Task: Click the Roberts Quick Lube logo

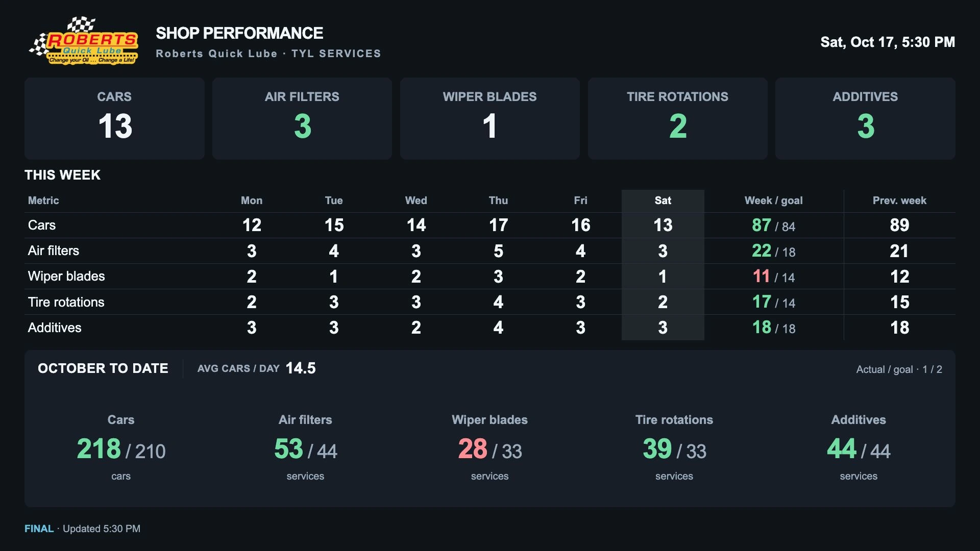Action: [84, 41]
